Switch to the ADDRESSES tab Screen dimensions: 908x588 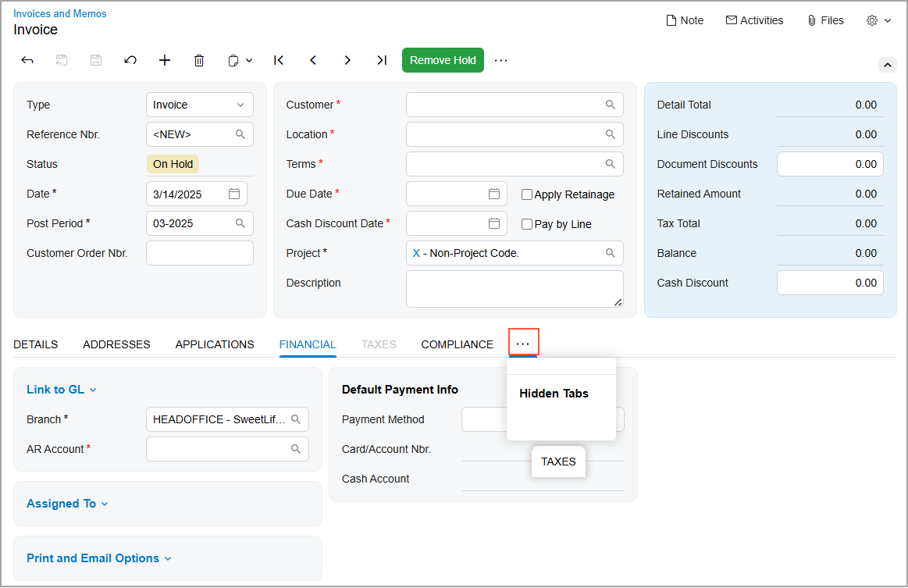pos(116,344)
